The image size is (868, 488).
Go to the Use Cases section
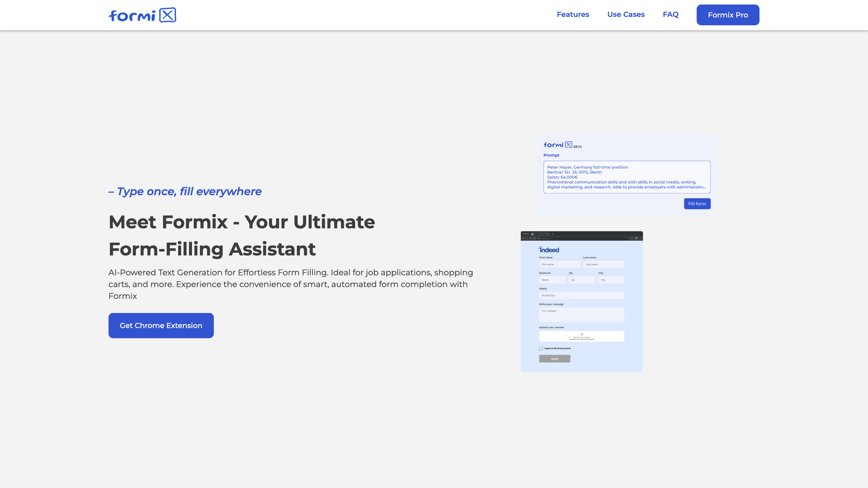coord(626,14)
